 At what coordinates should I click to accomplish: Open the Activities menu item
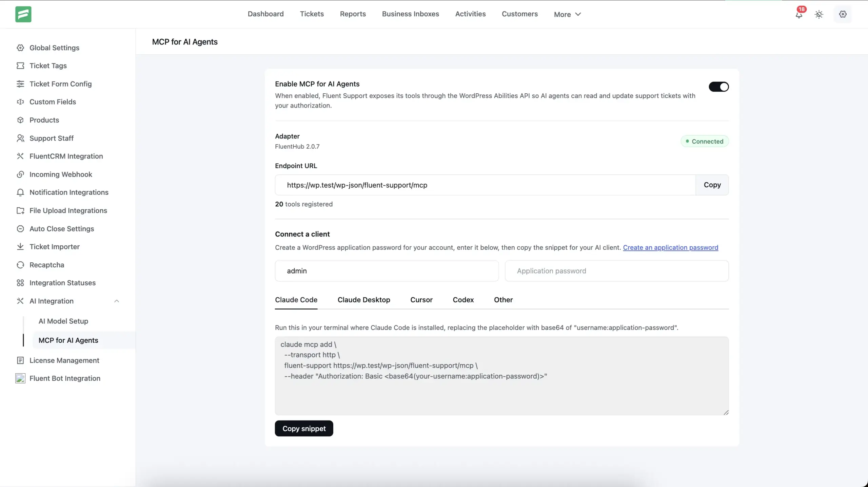point(470,14)
